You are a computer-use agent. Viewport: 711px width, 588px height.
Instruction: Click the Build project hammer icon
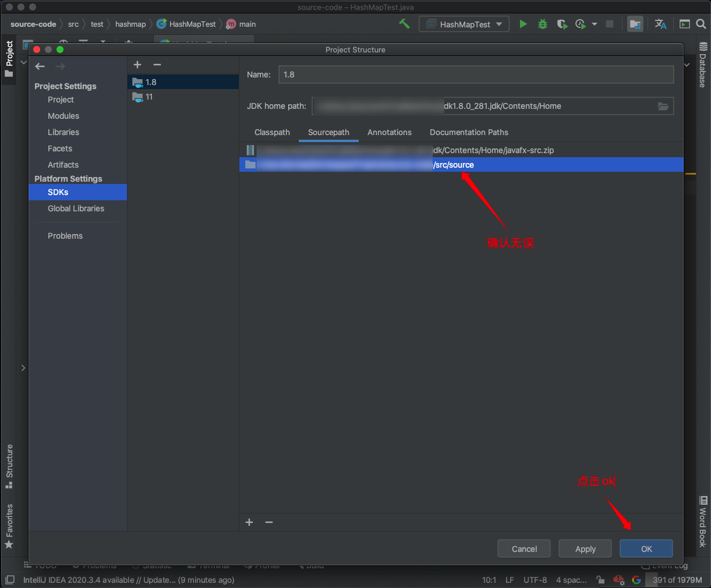[404, 24]
